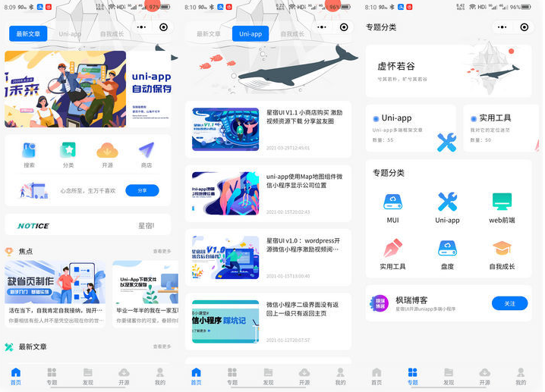Tap slogan 心念所至，生万千喜欢
The height and width of the screenshot is (392, 545).
click(x=88, y=190)
